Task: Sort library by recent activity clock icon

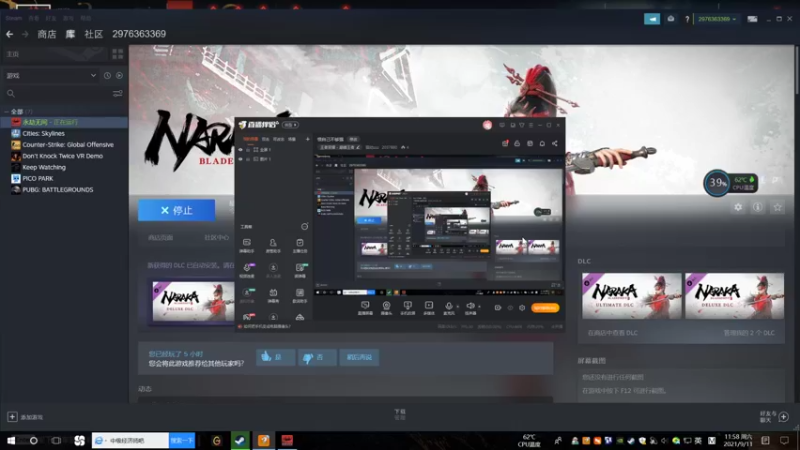Action: click(x=107, y=76)
